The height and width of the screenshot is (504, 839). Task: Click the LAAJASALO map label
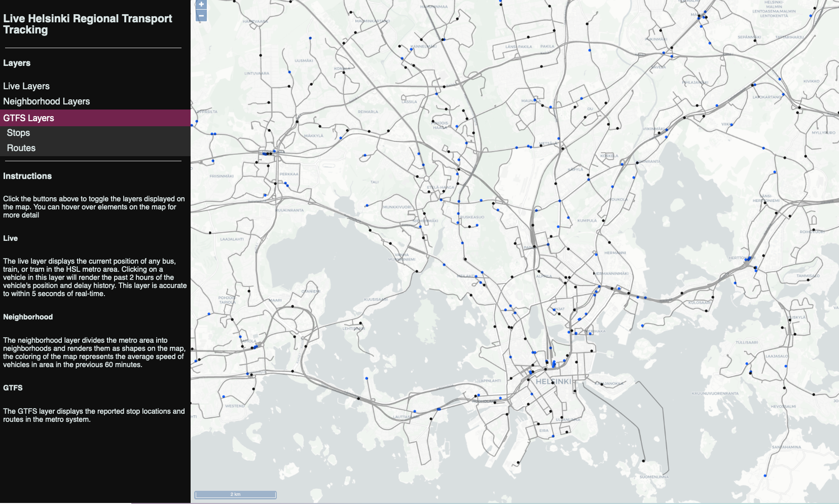point(777,356)
